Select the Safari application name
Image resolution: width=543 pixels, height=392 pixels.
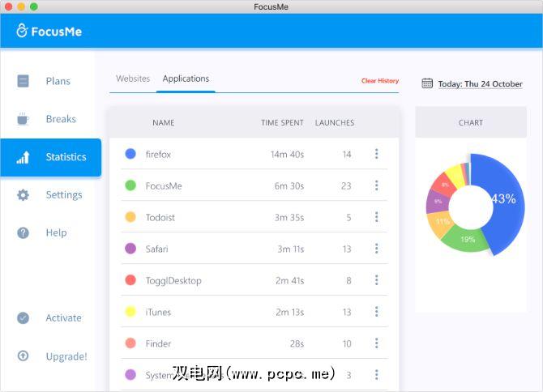click(x=156, y=249)
